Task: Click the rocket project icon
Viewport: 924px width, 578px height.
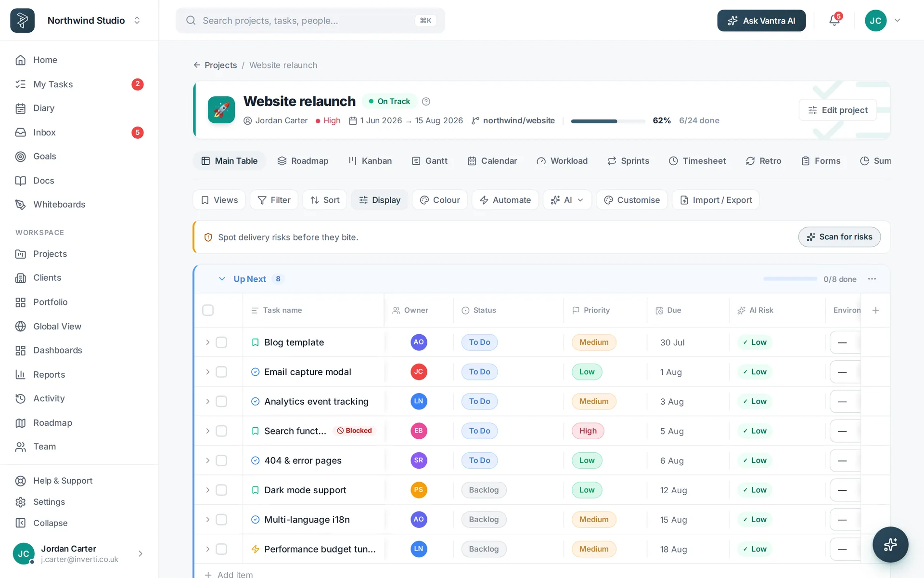Action: pyautogui.click(x=221, y=110)
